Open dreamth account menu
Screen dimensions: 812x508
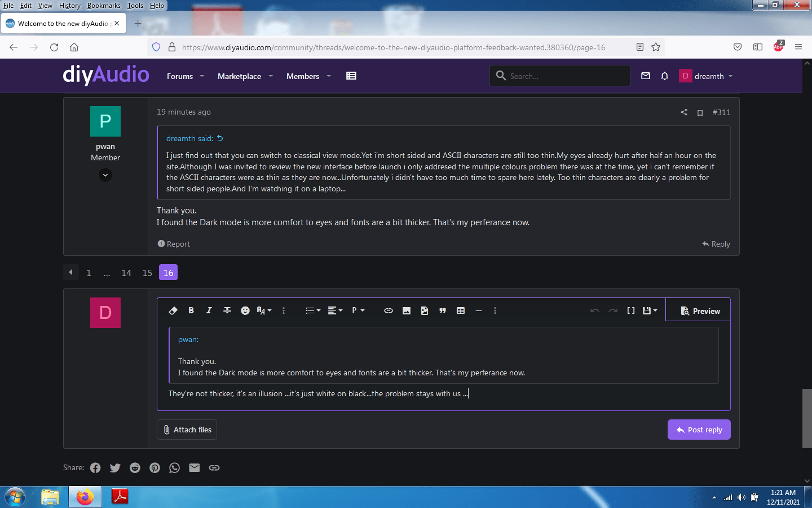pyautogui.click(x=706, y=76)
